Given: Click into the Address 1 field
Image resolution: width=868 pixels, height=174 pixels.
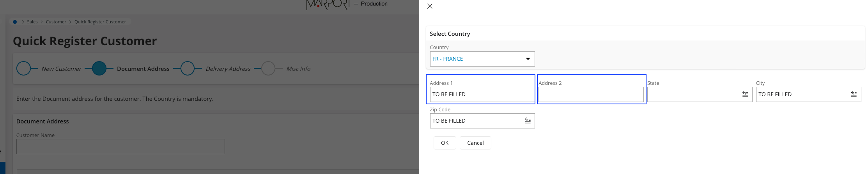Looking at the screenshot, I should pyautogui.click(x=482, y=94).
